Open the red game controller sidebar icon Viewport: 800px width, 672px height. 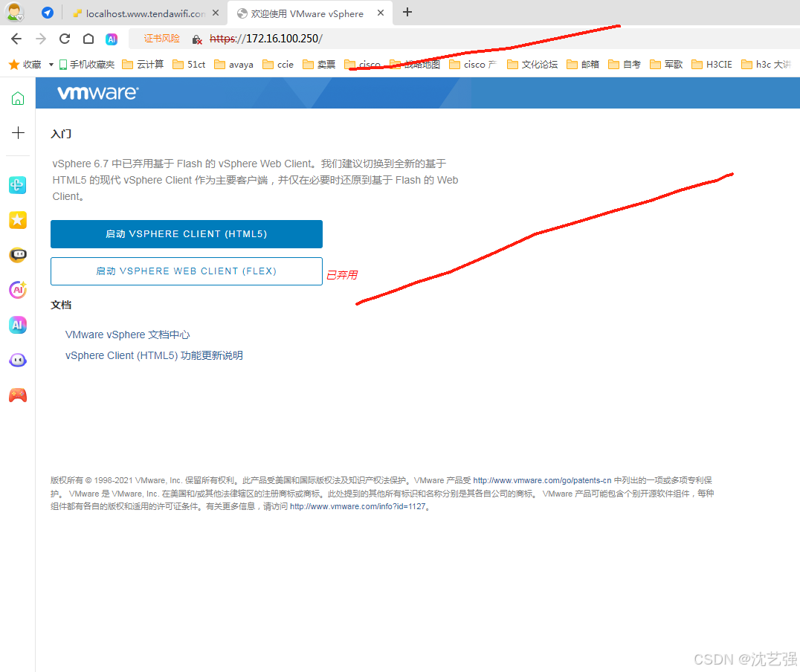pos(18,395)
